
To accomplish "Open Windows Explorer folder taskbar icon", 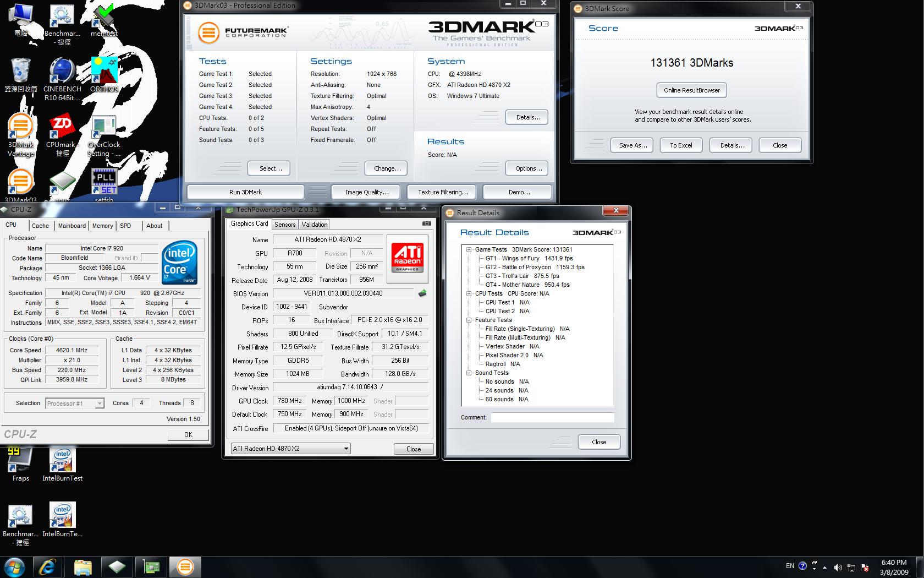I will click(x=82, y=567).
